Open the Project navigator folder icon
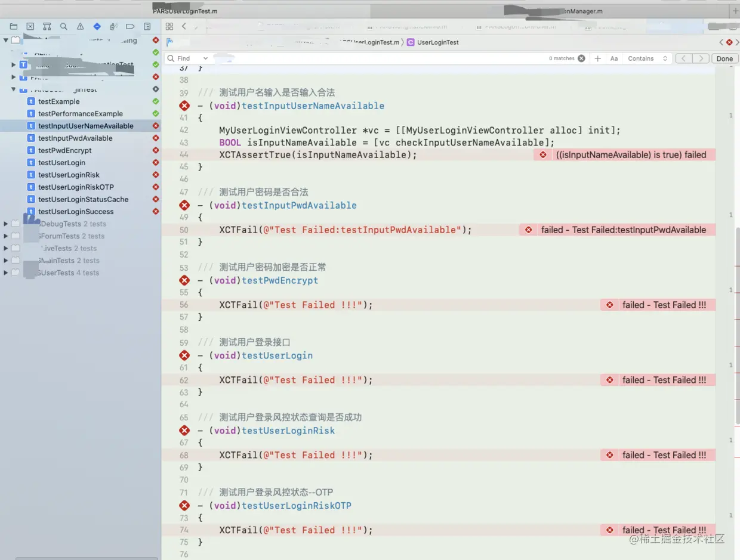The height and width of the screenshot is (560, 740). point(13,26)
